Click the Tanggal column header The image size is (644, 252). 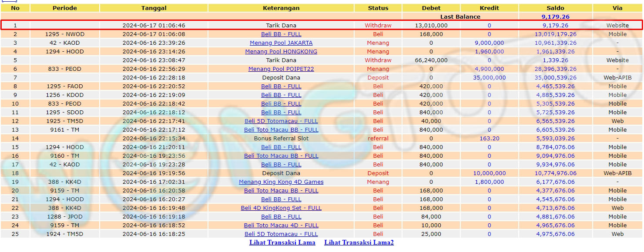click(154, 8)
